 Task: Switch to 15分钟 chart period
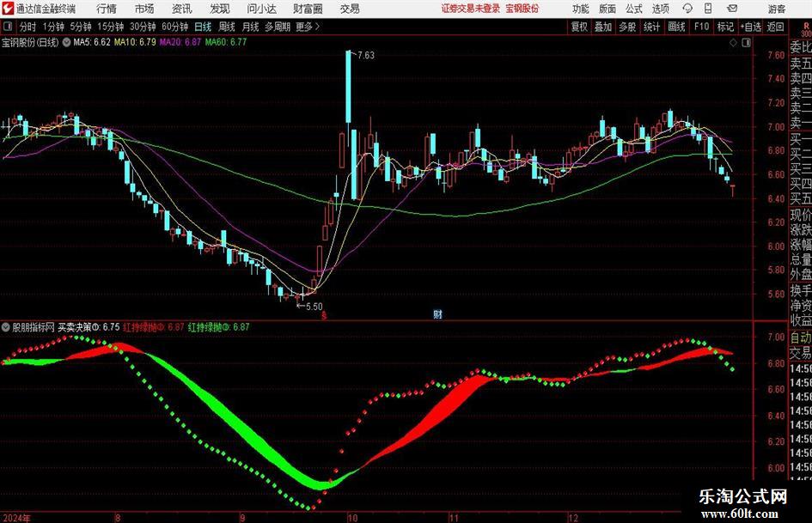pyautogui.click(x=110, y=27)
